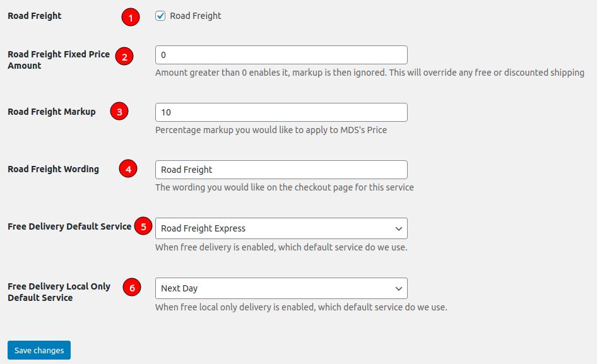Screen dimensions: 597x364
Task: Open the Free Delivery Local Only Default Service dropdown
Action: pyautogui.click(x=281, y=288)
